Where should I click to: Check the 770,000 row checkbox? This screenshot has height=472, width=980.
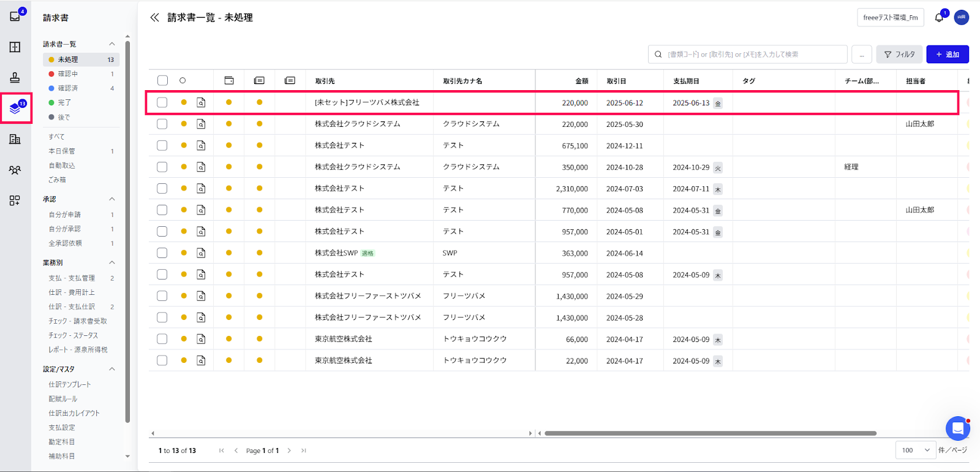[162, 210]
